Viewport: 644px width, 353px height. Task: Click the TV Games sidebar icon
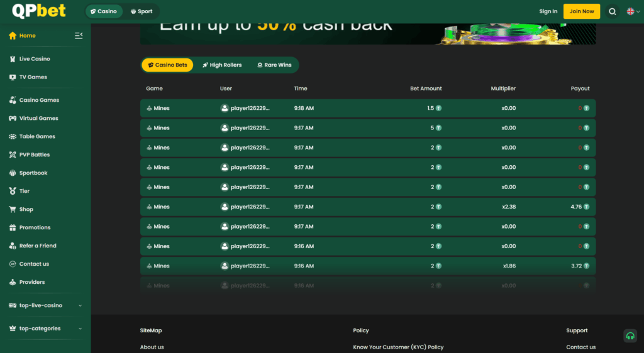[13, 77]
